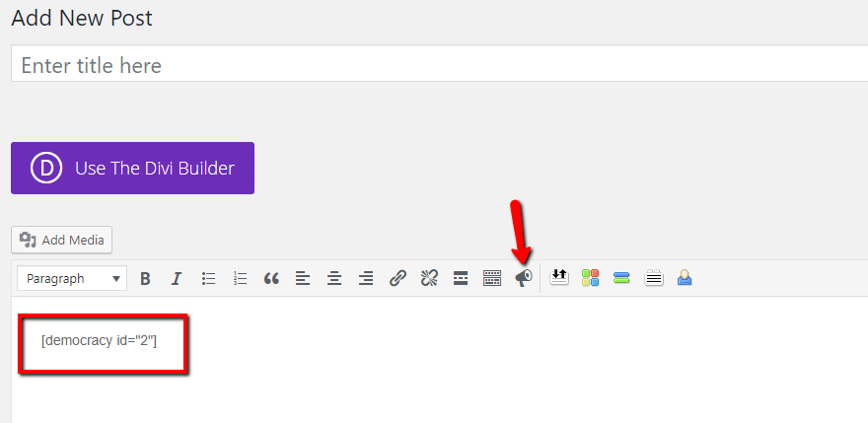Click the four colored squares shortcode icon
Image resolution: width=868 pixels, height=423 pixels.
tap(590, 277)
